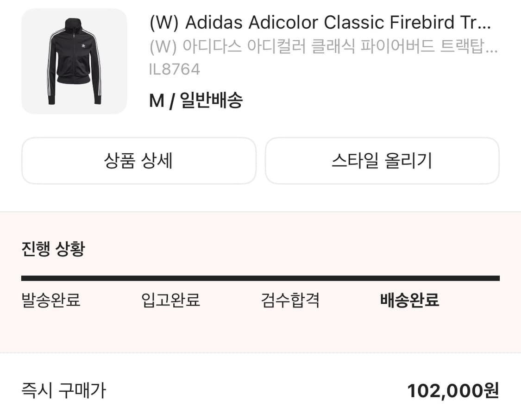Click the highlighted progress status panel
The height and width of the screenshot is (420, 521).
260,285
